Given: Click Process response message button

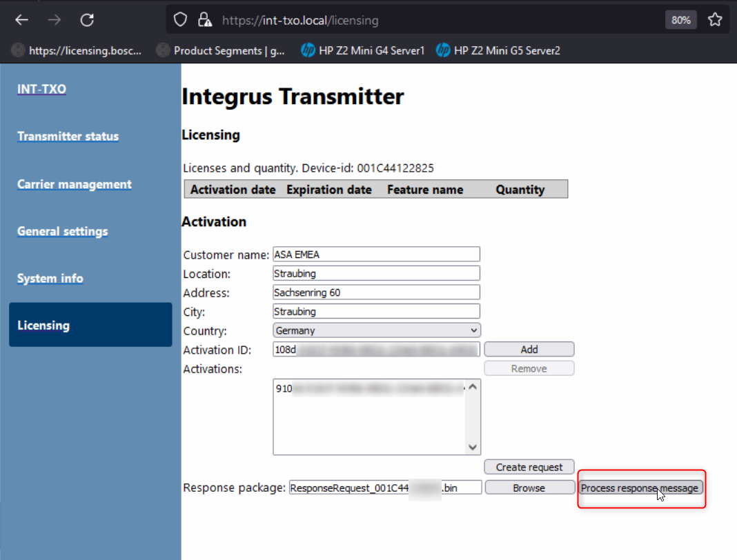Looking at the screenshot, I should pos(640,488).
